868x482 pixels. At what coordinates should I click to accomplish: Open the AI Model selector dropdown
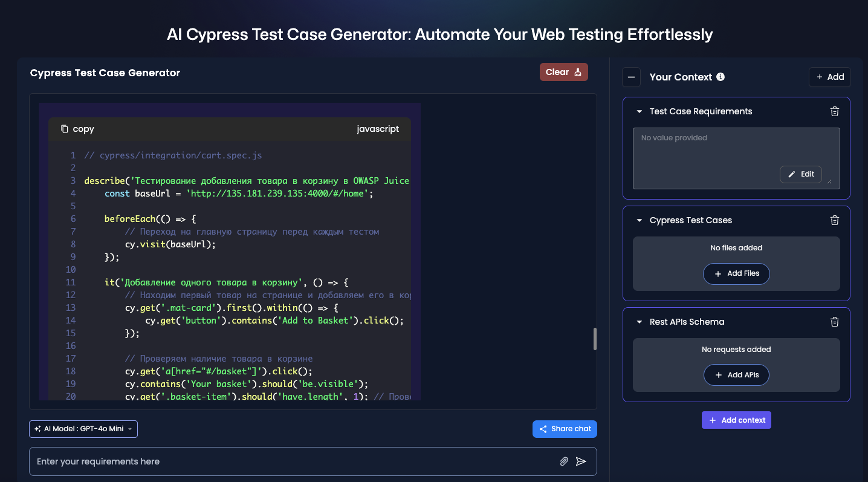(83, 429)
